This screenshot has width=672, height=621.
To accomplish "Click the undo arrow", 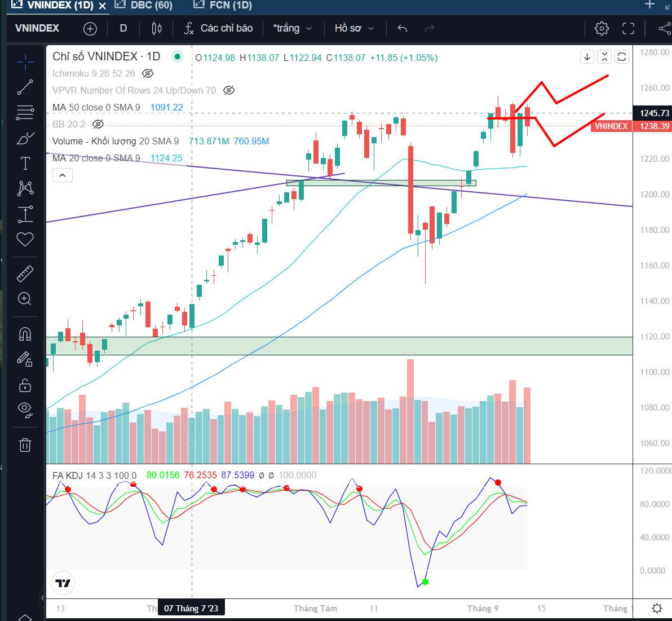I will click(402, 29).
